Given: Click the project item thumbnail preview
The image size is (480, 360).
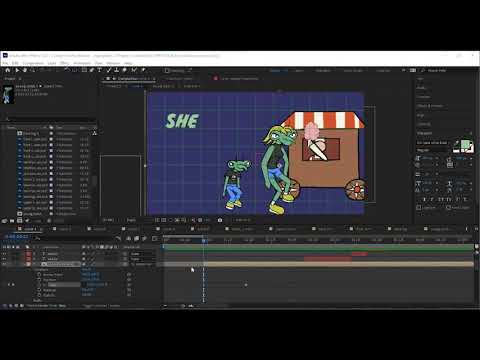Looking at the screenshot, I should [7, 94].
